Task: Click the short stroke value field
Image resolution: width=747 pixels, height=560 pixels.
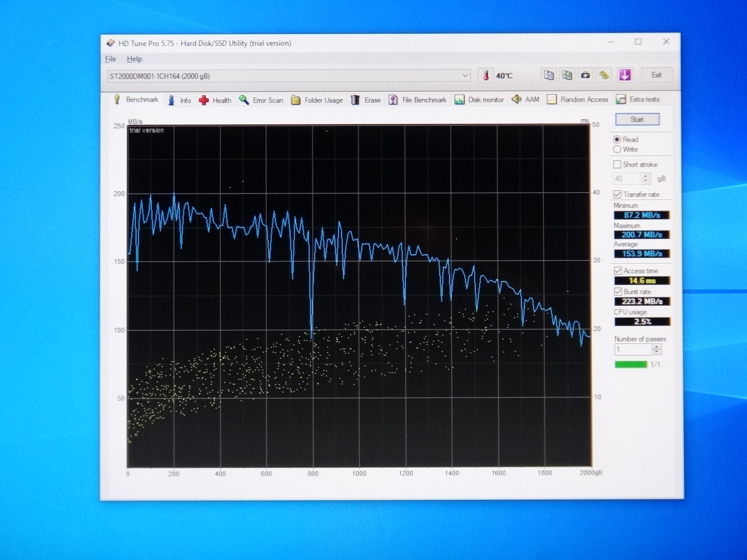Action: (627, 179)
